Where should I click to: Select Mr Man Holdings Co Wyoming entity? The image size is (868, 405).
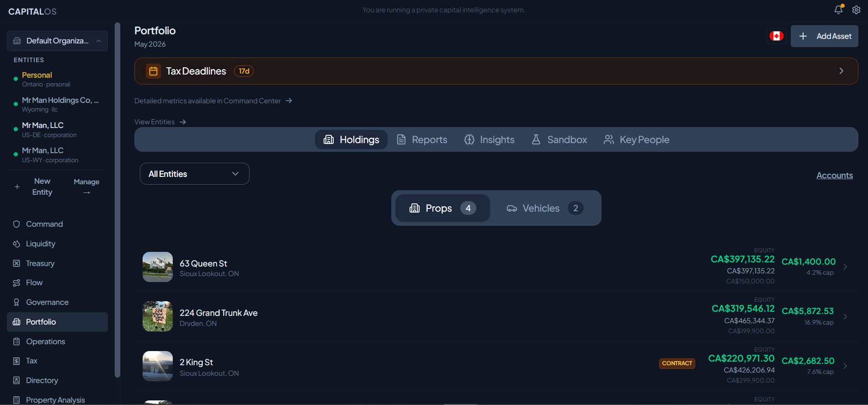click(57, 104)
